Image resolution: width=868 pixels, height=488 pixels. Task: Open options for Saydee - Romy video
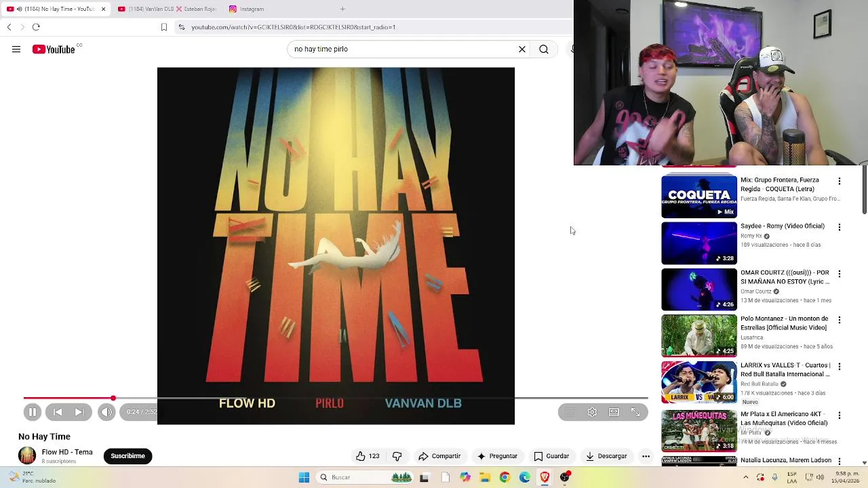(x=840, y=227)
